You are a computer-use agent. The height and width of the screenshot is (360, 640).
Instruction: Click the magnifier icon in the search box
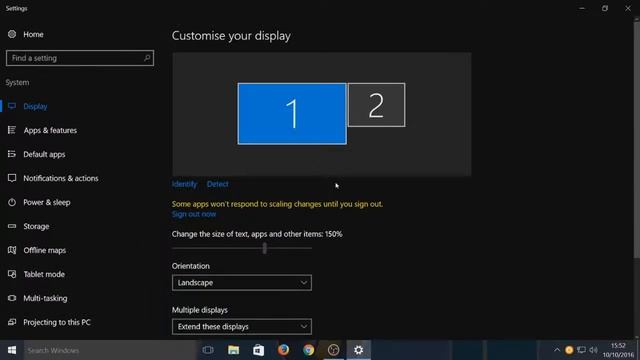147,58
